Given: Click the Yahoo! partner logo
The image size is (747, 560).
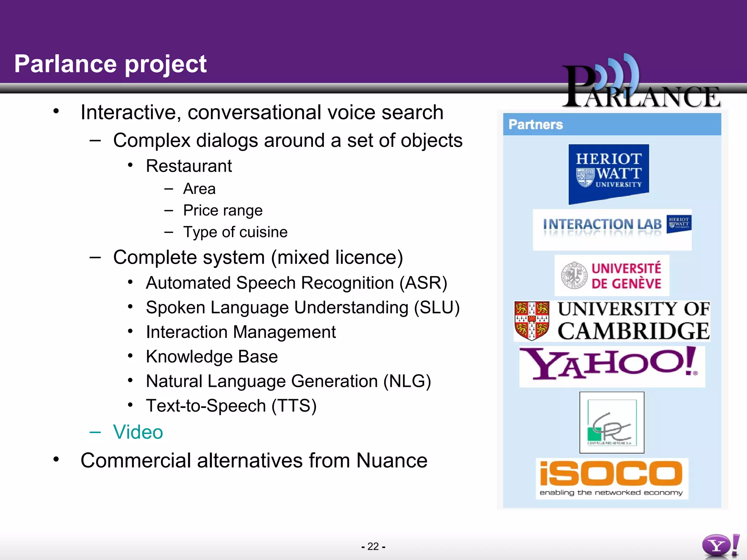Looking at the screenshot, I should (612, 365).
